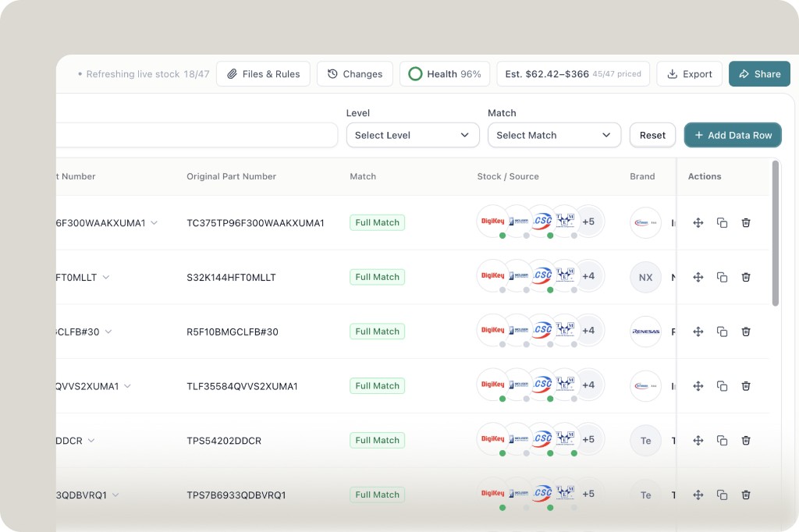Click the Share button

(x=759, y=74)
